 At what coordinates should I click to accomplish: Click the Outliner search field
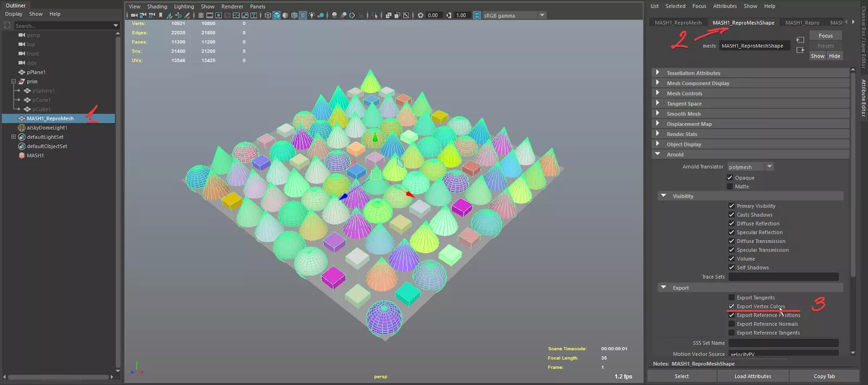[x=62, y=25]
